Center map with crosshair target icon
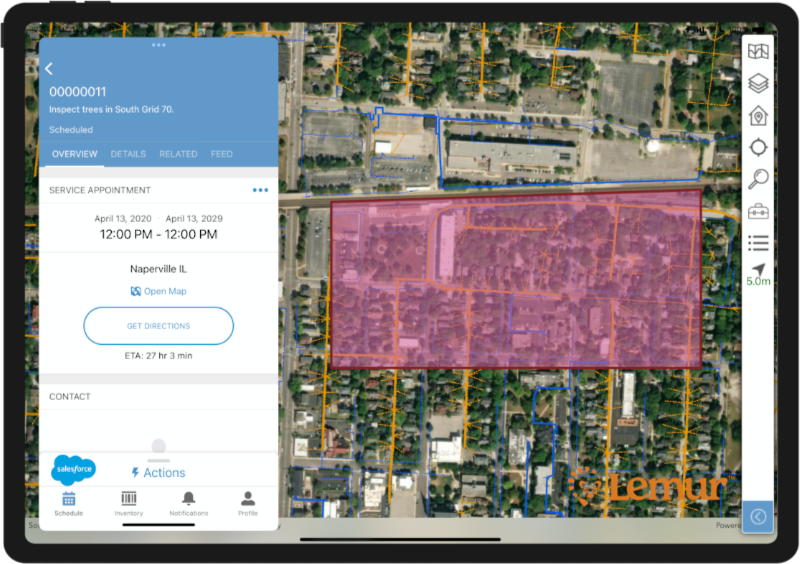This screenshot has height=564, width=800. [758, 147]
